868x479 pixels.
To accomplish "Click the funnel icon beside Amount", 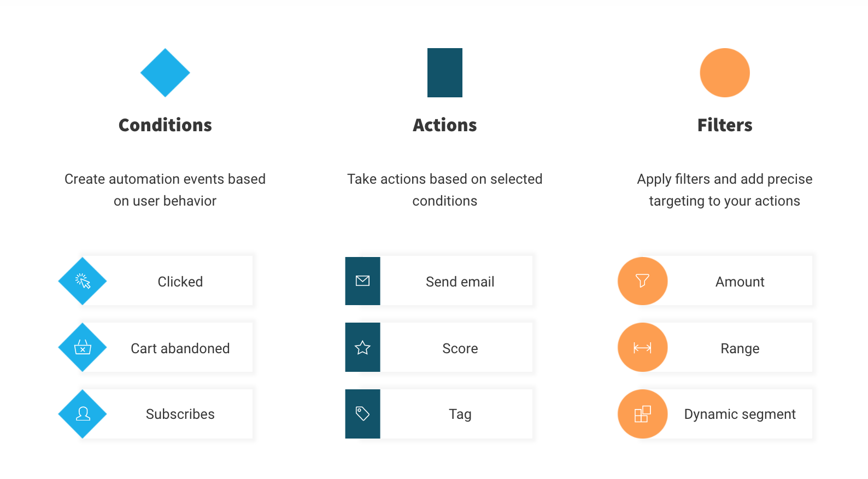I will [643, 281].
